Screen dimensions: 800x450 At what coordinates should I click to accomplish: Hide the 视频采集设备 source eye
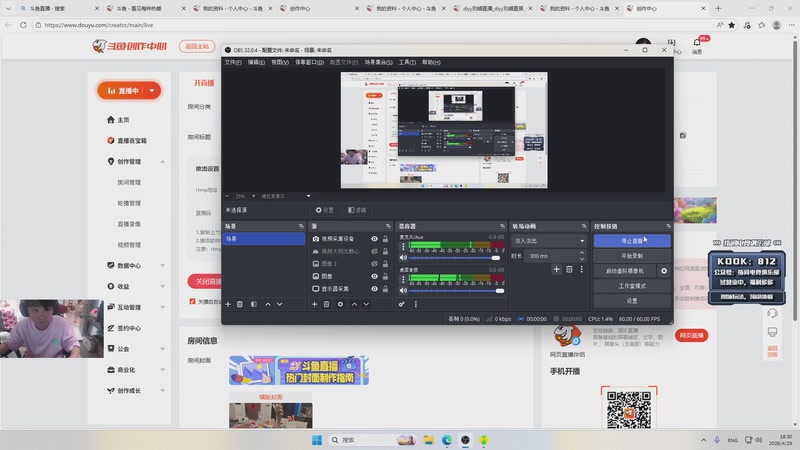coord(374,239)
